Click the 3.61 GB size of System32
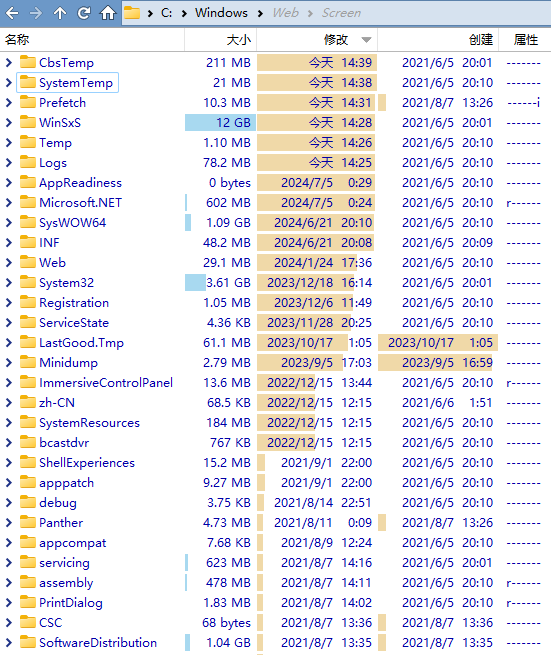 point(229,283)
